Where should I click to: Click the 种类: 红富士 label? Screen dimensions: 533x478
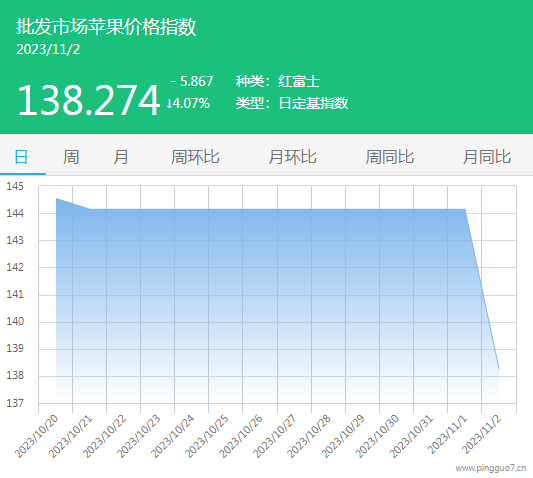pos(278,82)
